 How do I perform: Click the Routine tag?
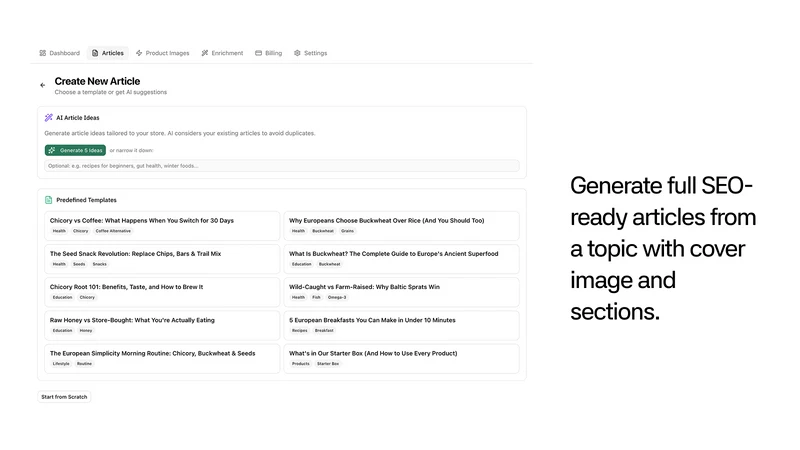pos(84,364)
